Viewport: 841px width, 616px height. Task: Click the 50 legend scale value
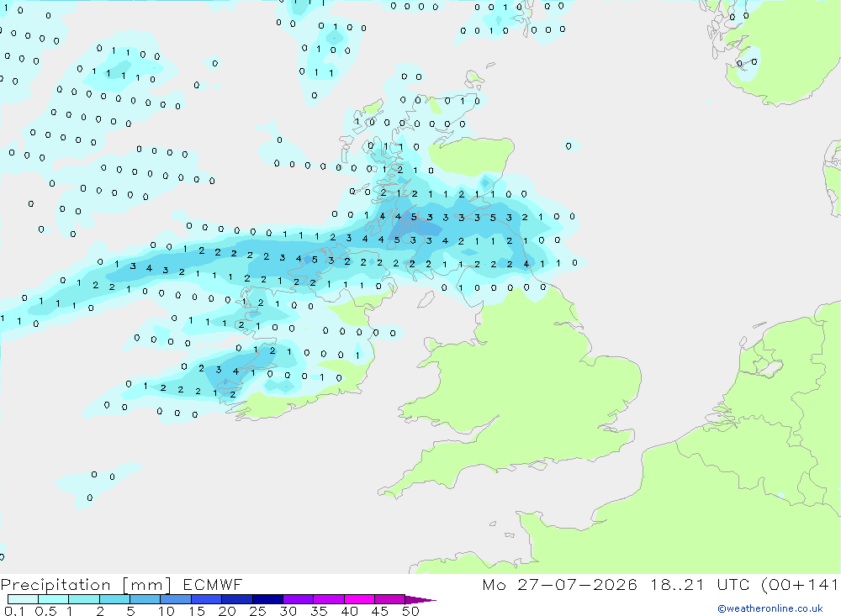pos(411,611)
